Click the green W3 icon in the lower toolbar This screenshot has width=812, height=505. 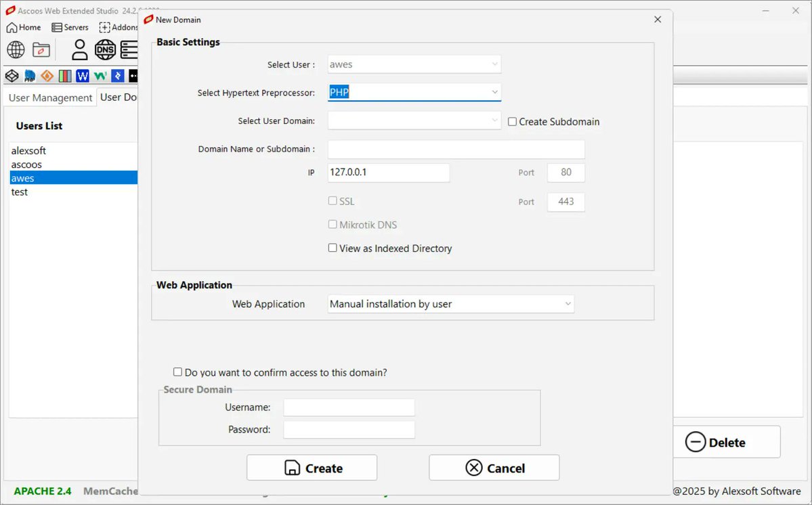click(100, 76)
